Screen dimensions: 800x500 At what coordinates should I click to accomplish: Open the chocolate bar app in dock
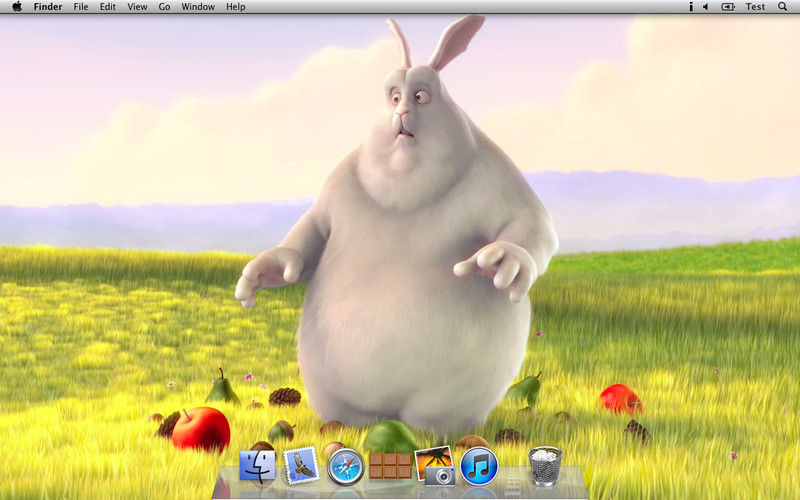390,465
